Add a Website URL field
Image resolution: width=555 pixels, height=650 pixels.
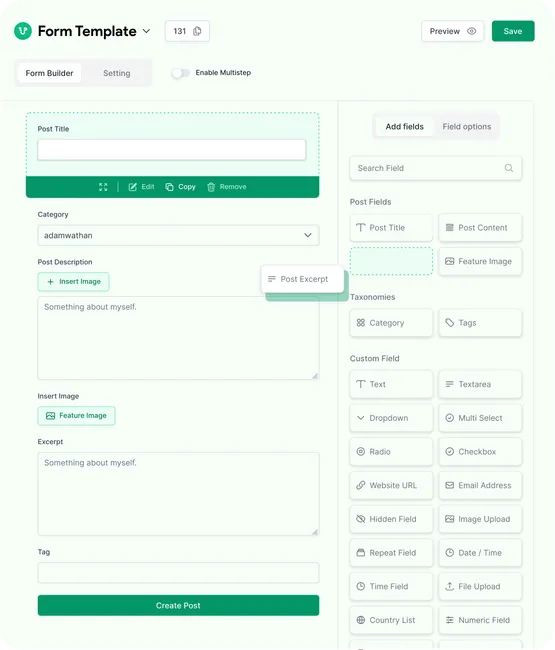[x=391, y=485]
